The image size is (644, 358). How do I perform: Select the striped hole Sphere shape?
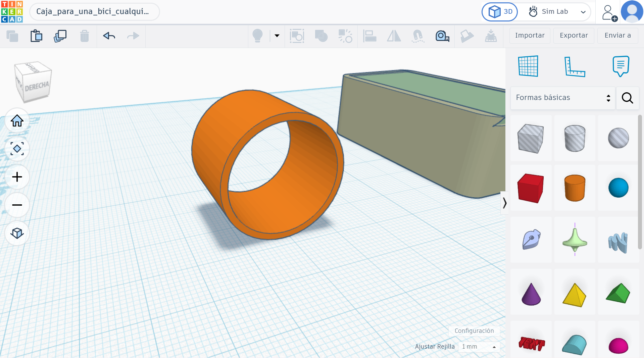(x=618, y=138)
